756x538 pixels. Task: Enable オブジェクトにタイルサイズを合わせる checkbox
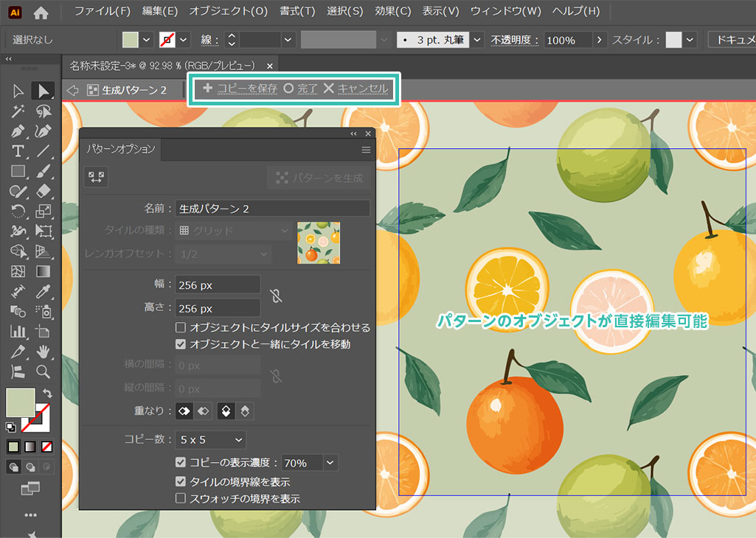point(181,327)
